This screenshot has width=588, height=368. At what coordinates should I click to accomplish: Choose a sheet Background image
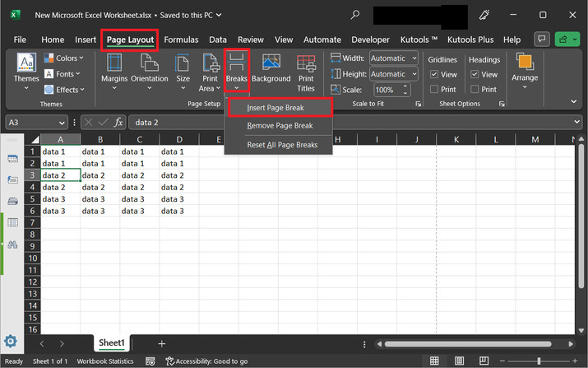tap(271, 68)
